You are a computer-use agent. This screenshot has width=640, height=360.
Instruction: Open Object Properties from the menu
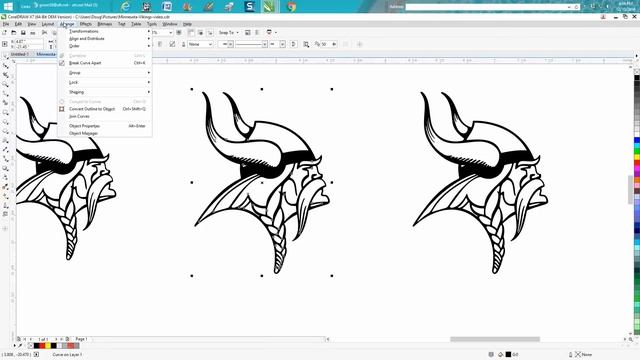pyautogui.click(x=105, y=126)
